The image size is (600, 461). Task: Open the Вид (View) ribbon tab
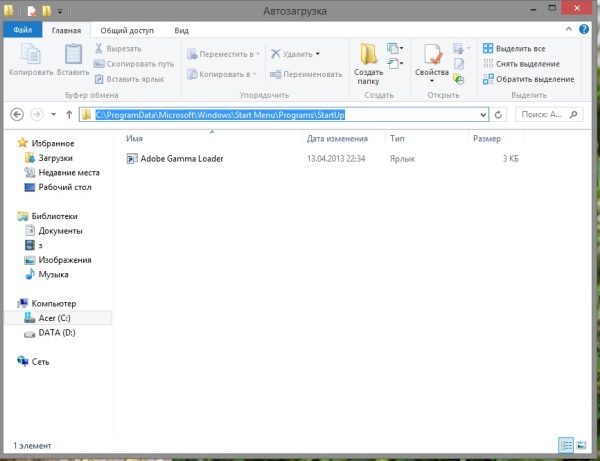point(181,31)
